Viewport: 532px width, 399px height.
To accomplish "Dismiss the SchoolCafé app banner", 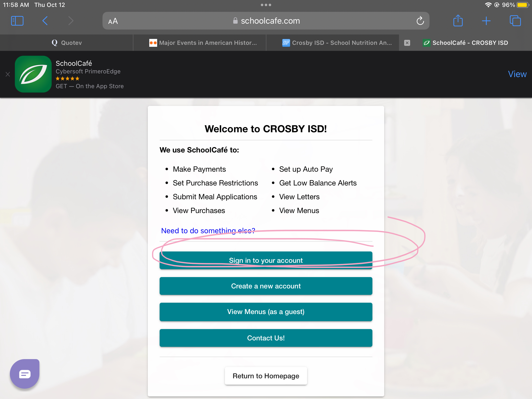I will pyautogui.click(x=8, y=74).
